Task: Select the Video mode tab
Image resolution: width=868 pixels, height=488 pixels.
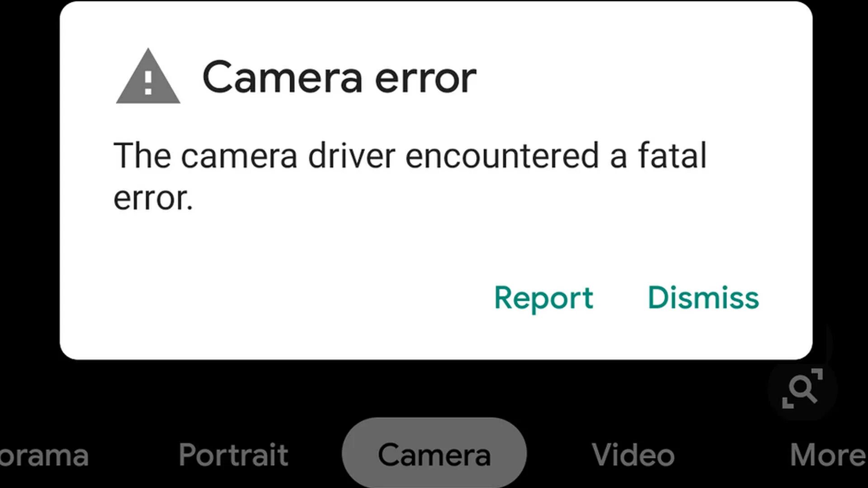Action: 633,454
